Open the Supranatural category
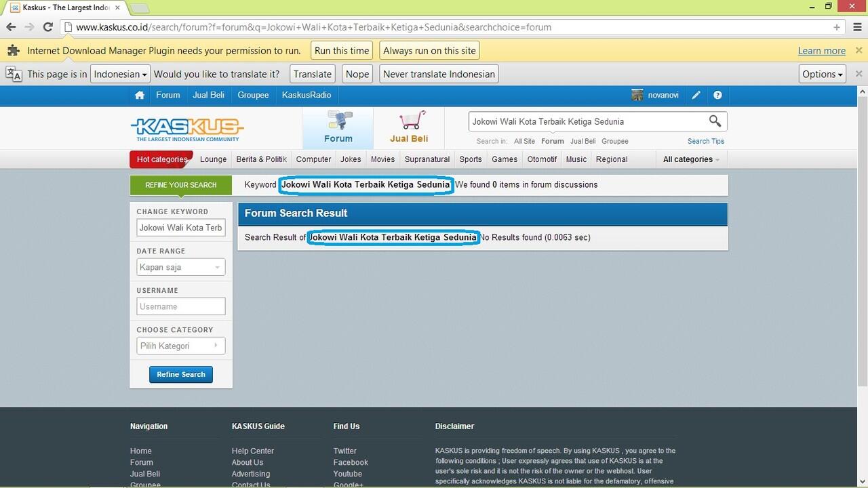 pos(427,159)
